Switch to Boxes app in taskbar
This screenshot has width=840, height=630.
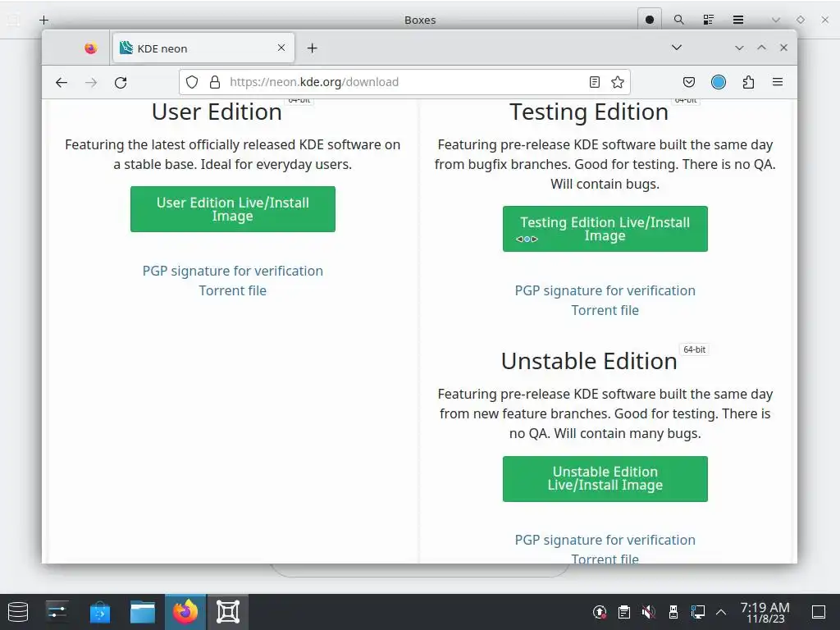228,612
